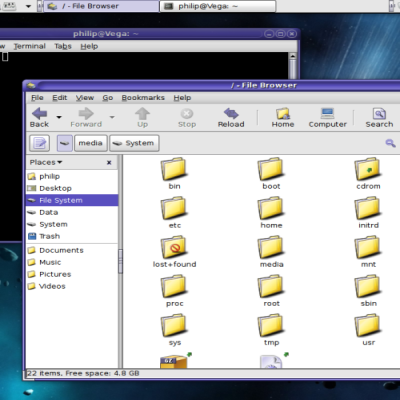Click the zoom magnifier icon in location bar
This screenshot has height=400, width=400.
[x=390, y=143]
